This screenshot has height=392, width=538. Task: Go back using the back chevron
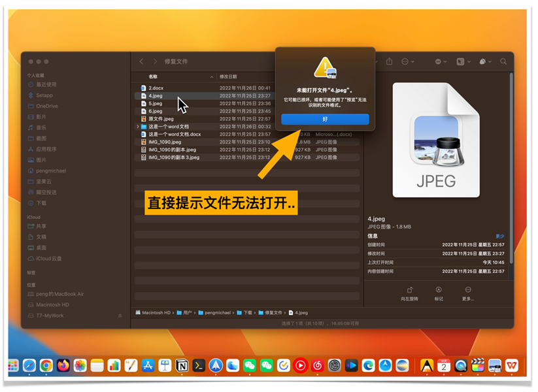[x=142, y=61]
